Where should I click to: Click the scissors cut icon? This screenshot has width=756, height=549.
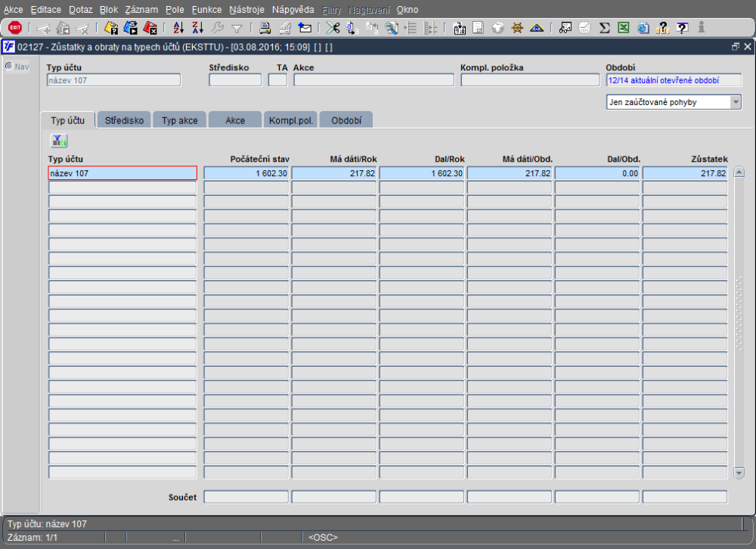point(333,28)
